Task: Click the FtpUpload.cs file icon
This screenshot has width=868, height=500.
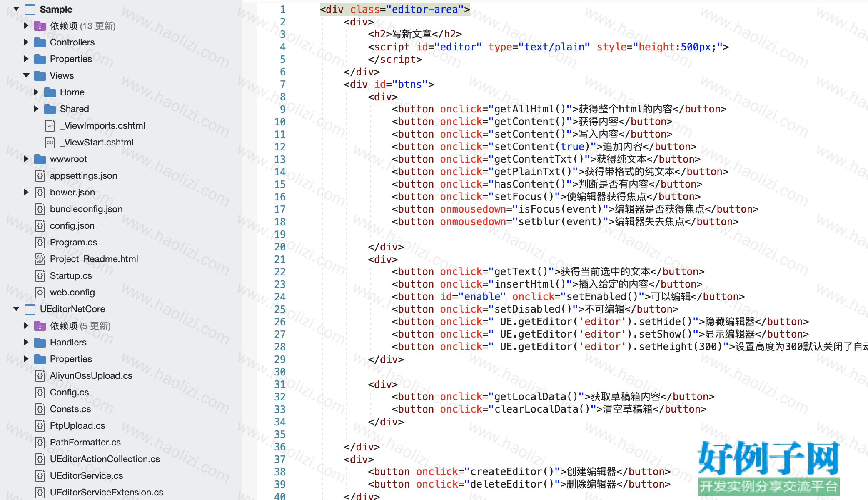Action: (40, 425)
